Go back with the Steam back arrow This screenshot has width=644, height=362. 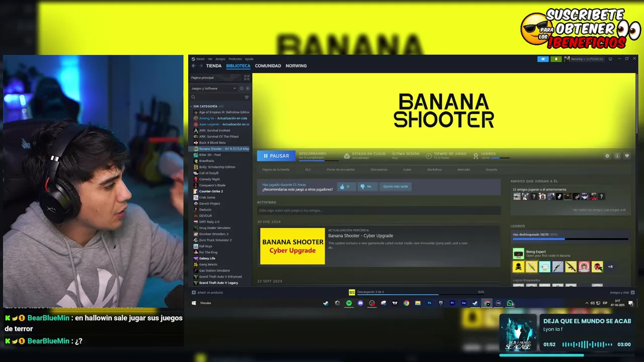[x=193, y=66]
